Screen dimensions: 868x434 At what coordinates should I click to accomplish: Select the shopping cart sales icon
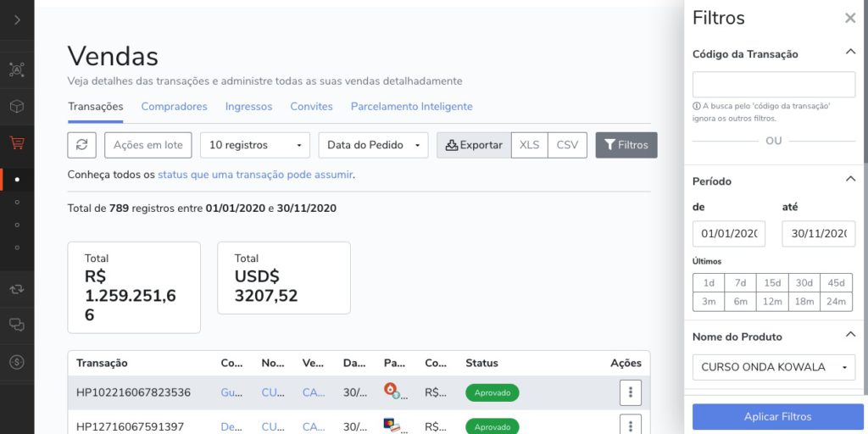pos(17,142)
